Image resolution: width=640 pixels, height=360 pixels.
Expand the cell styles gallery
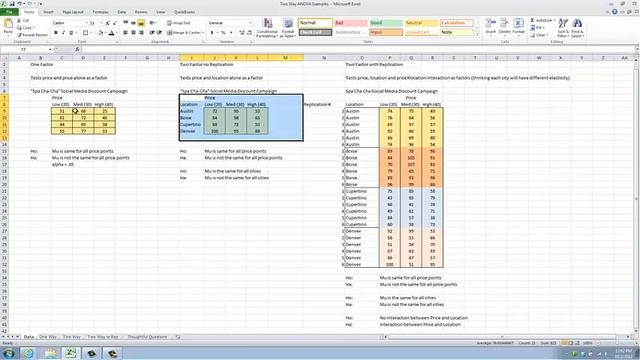pyautogui.click(x=477, y=35)
